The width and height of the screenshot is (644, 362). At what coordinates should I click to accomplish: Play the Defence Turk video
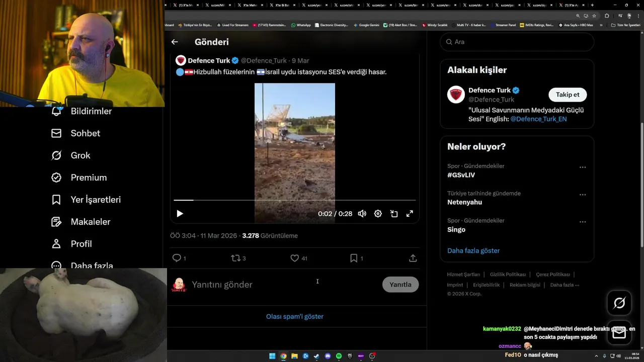(x=180, y=214)
